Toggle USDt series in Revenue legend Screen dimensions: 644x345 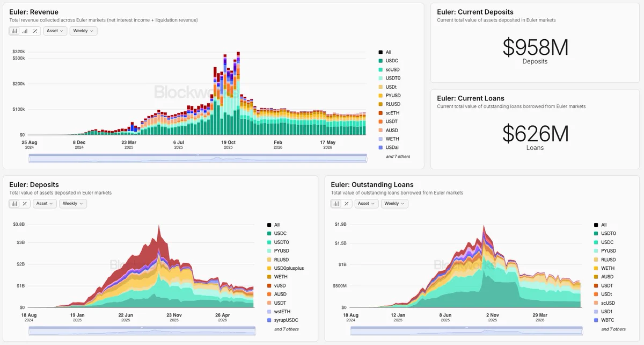[387, 87]
